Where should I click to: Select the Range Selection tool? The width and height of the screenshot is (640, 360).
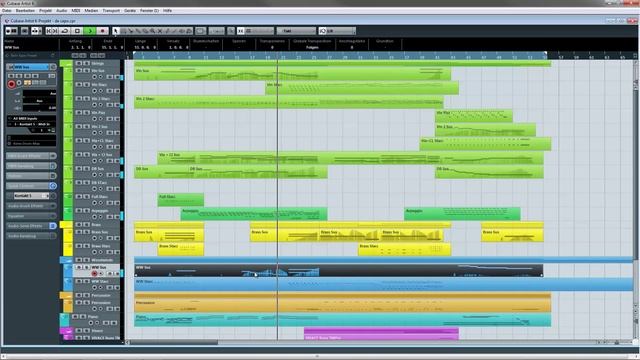tap(123, 31)
